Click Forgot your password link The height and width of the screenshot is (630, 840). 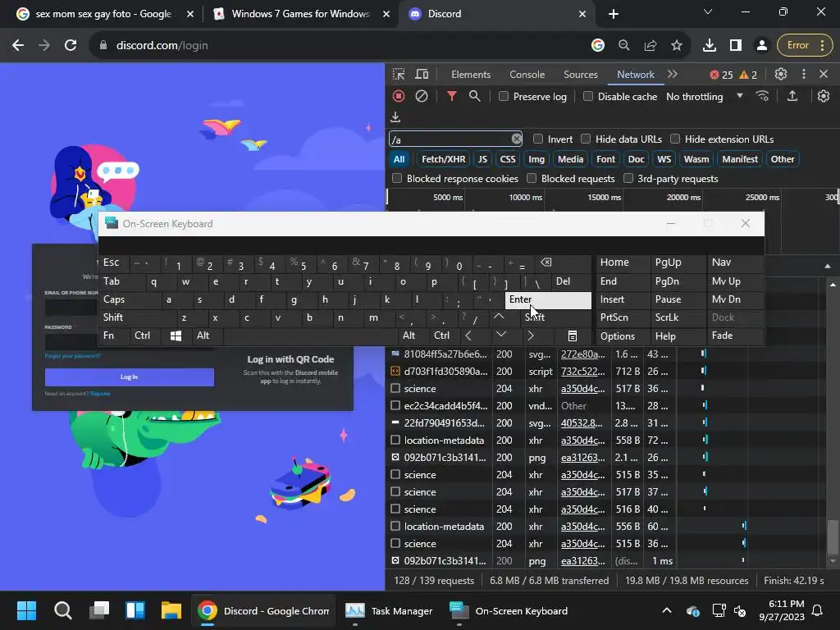tap(73, 356)
